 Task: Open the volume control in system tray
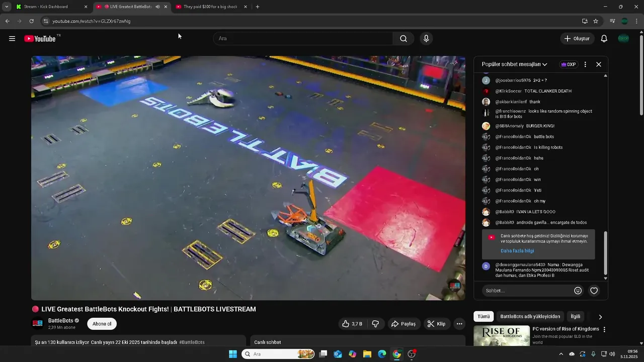tap(612, 354)
